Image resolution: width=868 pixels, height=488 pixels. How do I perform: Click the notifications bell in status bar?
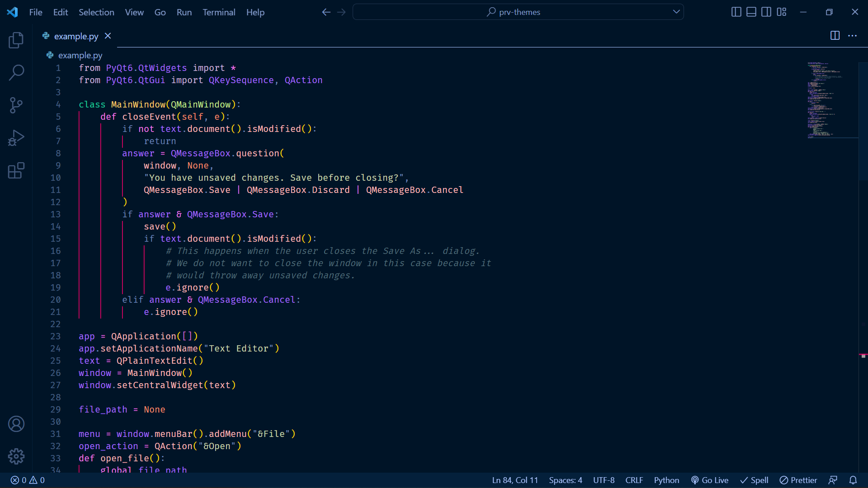853,480
